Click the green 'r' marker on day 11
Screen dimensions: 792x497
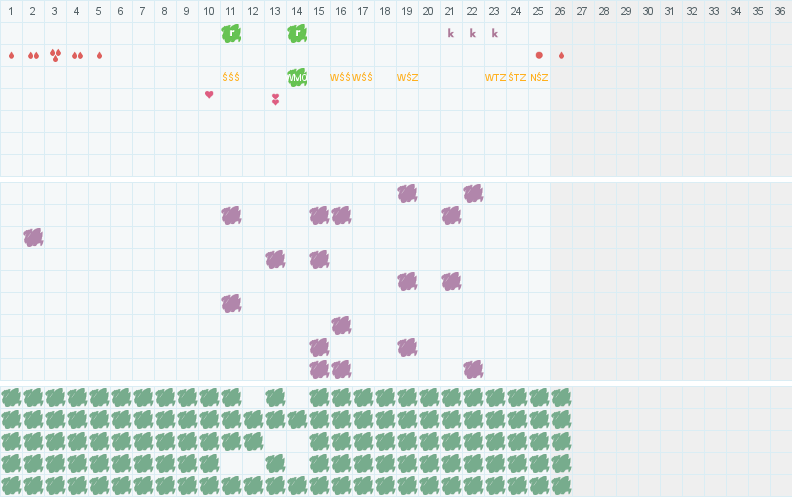pyautogui.click(x=231, y=33)
